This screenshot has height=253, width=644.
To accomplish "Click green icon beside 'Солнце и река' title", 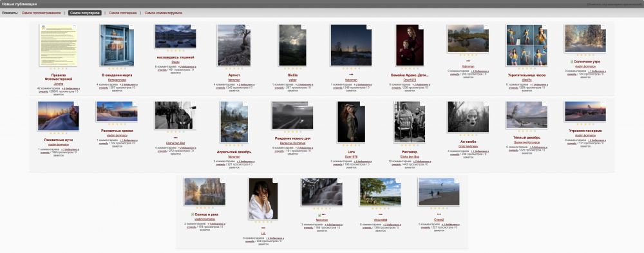I will point(192,214).
